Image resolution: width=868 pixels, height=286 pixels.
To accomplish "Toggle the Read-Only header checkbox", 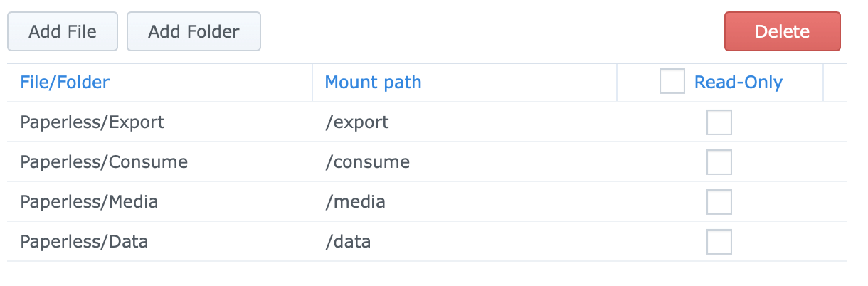I will (x=672, y=82).
